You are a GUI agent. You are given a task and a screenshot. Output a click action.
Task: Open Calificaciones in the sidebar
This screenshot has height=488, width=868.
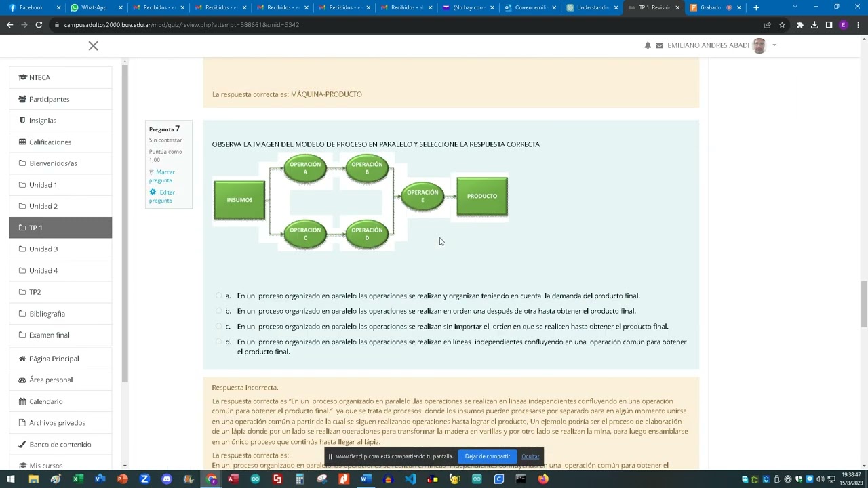[60, 142]
